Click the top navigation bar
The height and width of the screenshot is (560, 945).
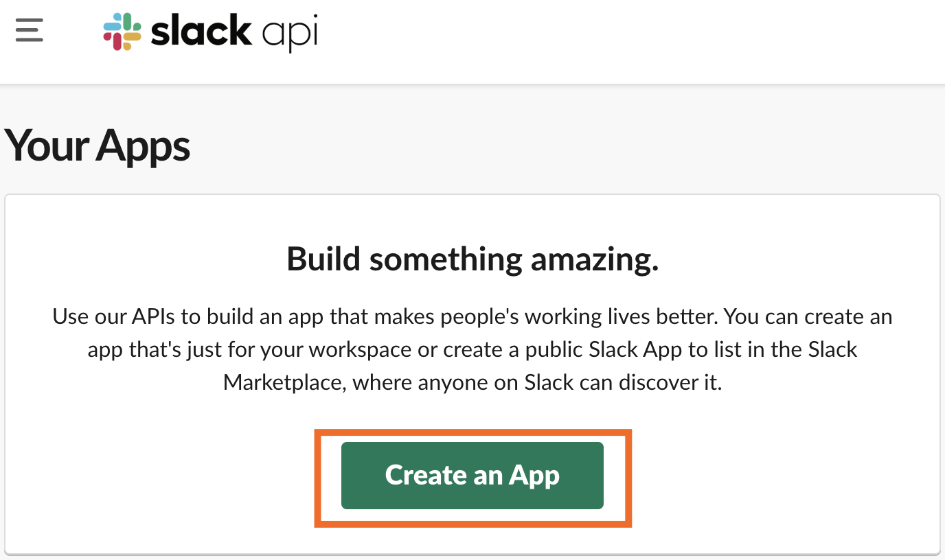(473, 41)
